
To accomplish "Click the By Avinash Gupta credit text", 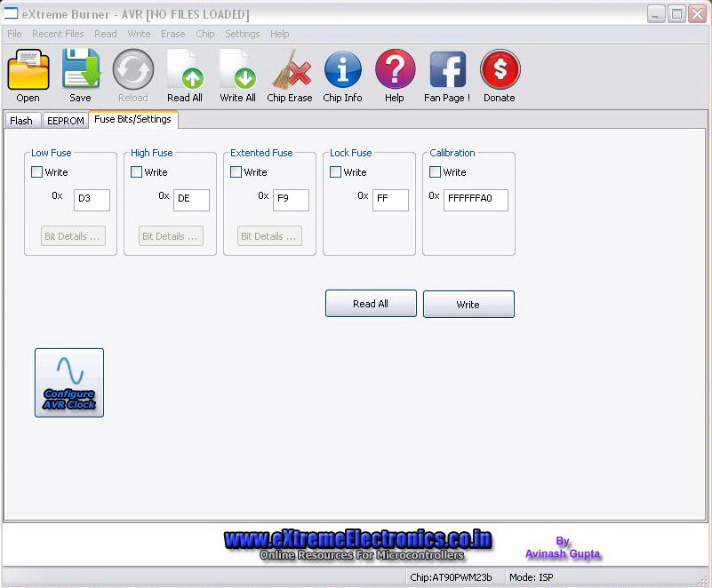I will click(x=562, y=548).
